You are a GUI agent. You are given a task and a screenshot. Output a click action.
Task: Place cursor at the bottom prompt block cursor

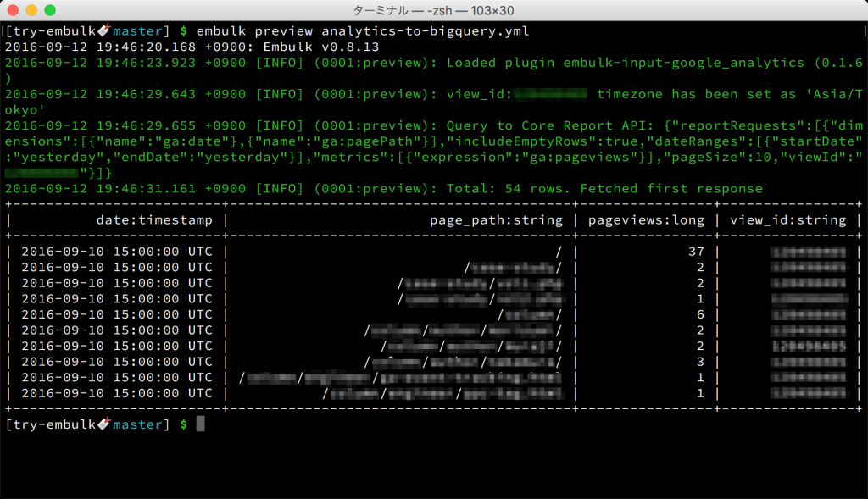[201, 424]
